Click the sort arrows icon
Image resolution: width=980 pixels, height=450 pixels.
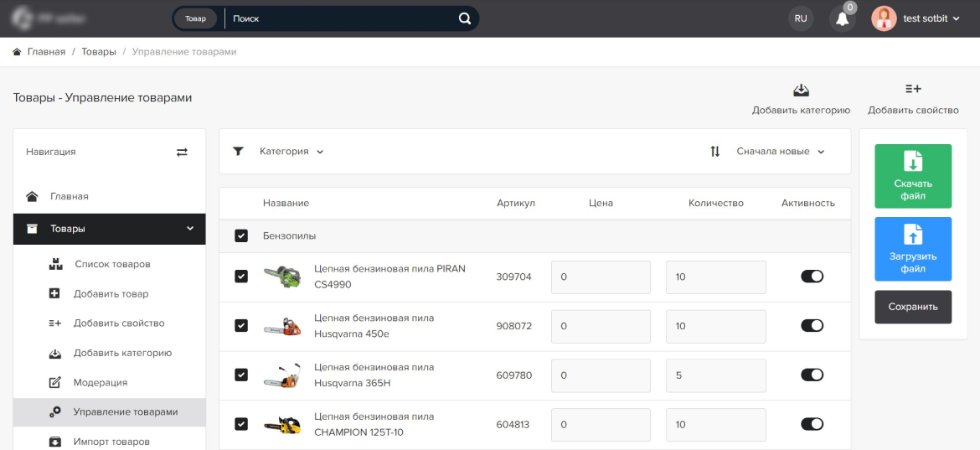[715, 151]
